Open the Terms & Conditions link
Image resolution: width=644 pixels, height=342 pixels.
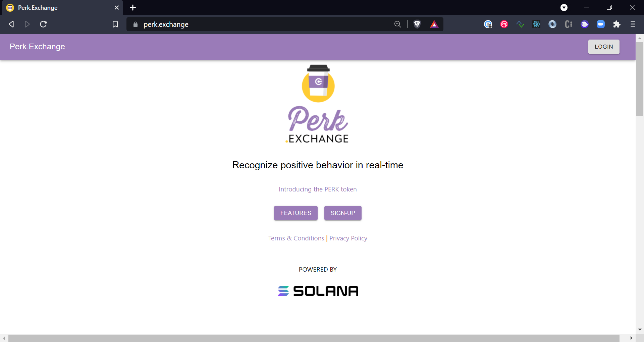pyautogui.click(x=296, y=238)
